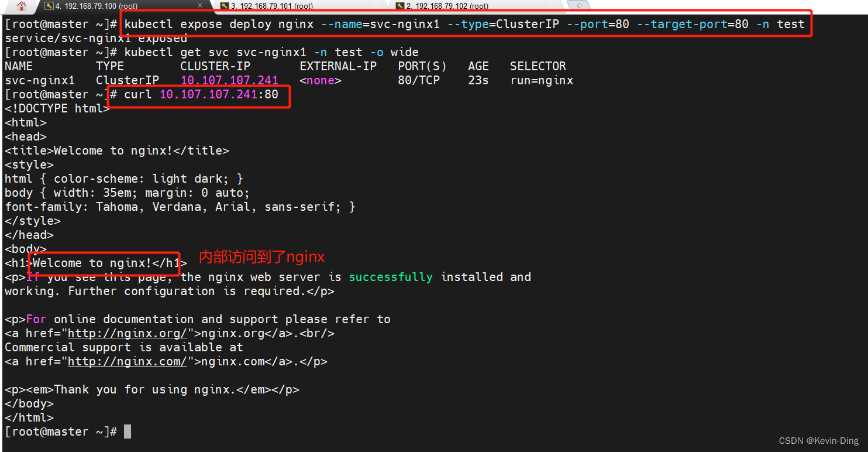Click the svc-nginx1 name in the table row
868x452 pixels.
click(x=40, y=80)
